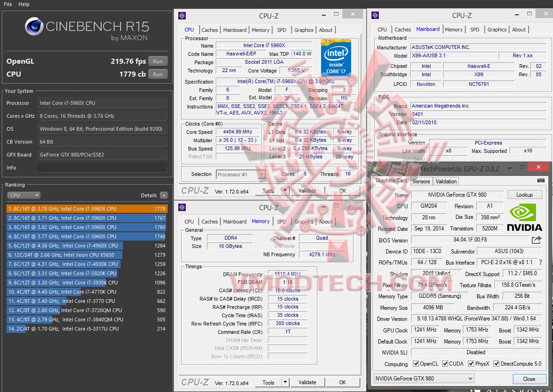
Task: Switch to About tab in the CPU-Z Memory window
Action: 326,222
